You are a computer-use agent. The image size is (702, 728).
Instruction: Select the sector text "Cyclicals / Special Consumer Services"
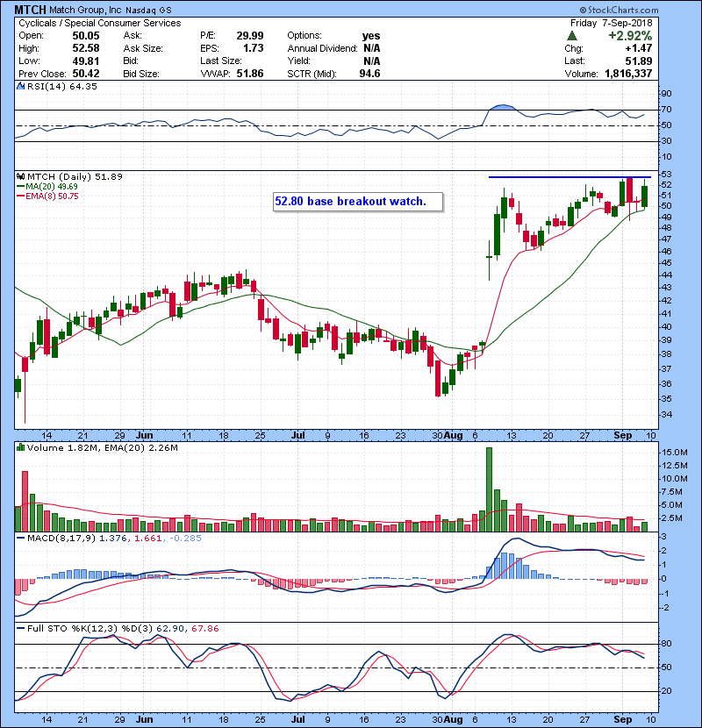100,23
